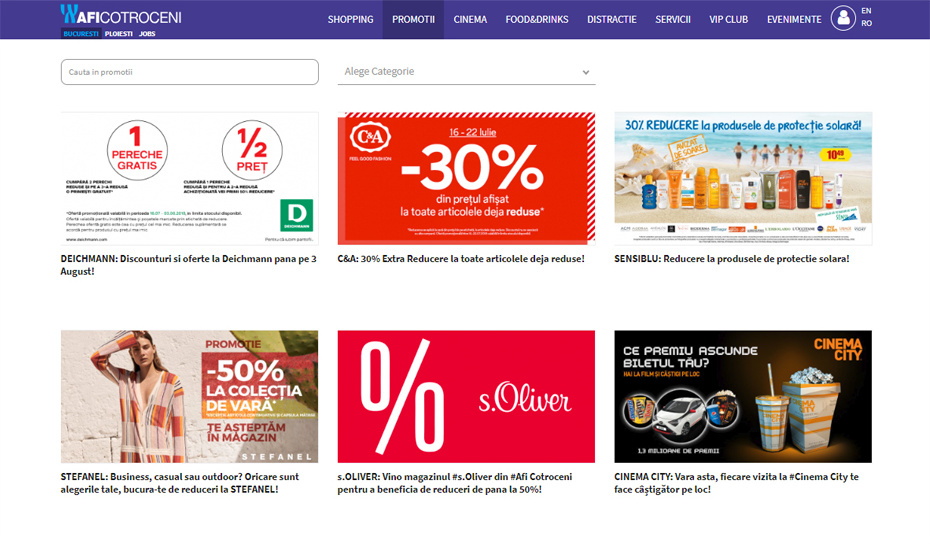This screenshot has height=544, width=930.
Task: Select the Bucuresti location tab
Action: pos(80,33)
